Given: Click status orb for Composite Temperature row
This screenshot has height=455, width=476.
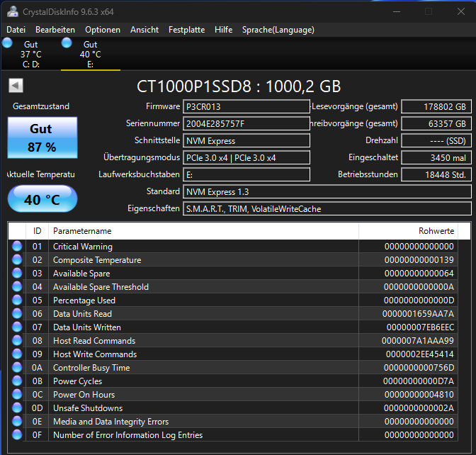Looking at the screenshot, I should [17, 259].
